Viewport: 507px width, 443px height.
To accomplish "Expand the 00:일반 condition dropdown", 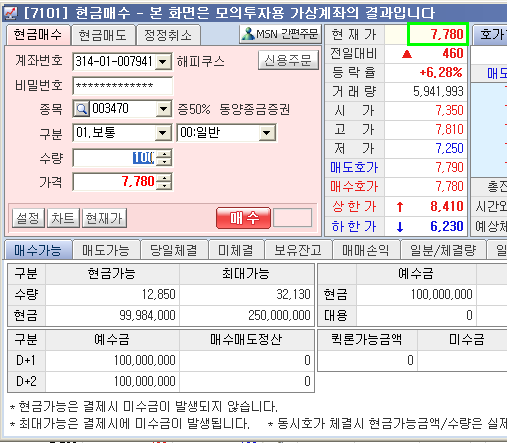I will click(267, 133).
